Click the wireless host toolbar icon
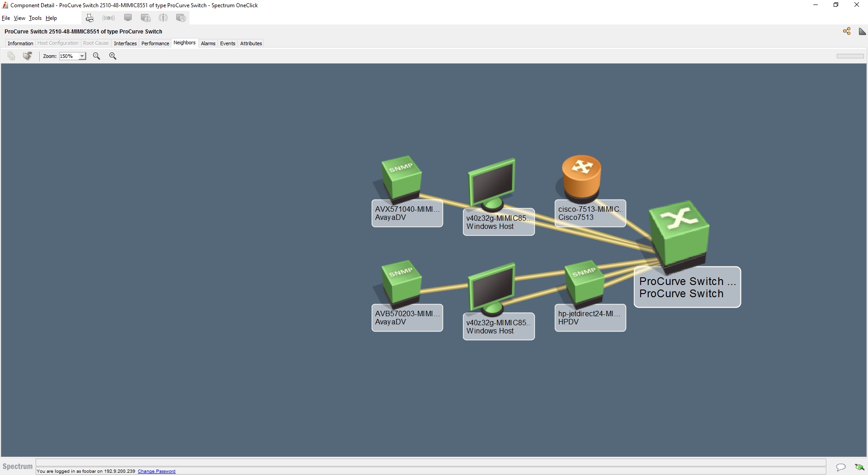 [x=163, y=18]
